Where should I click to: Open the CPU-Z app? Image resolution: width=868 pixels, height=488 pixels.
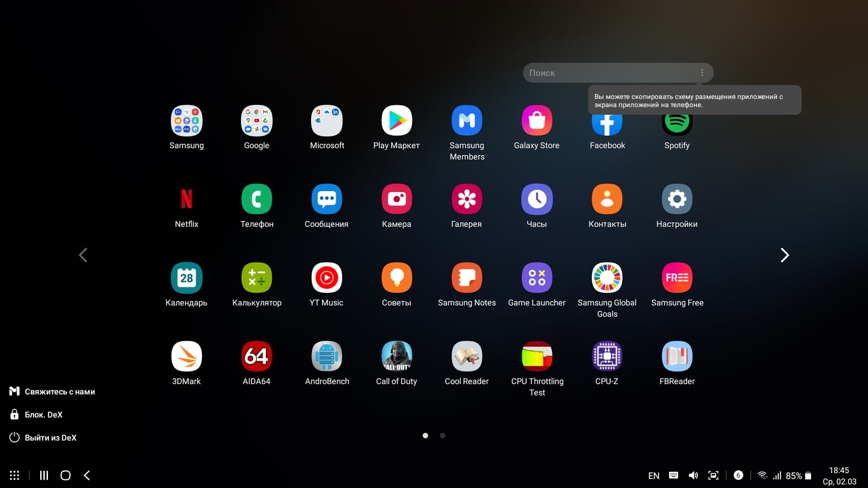[607, 357]
